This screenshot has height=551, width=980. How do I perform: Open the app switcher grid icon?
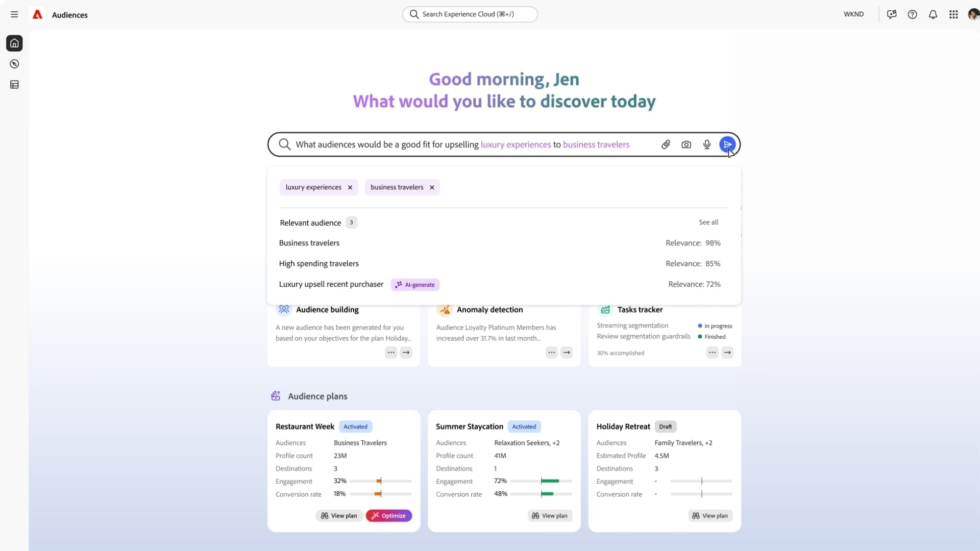pyautogui.click(x=953, y=14)
